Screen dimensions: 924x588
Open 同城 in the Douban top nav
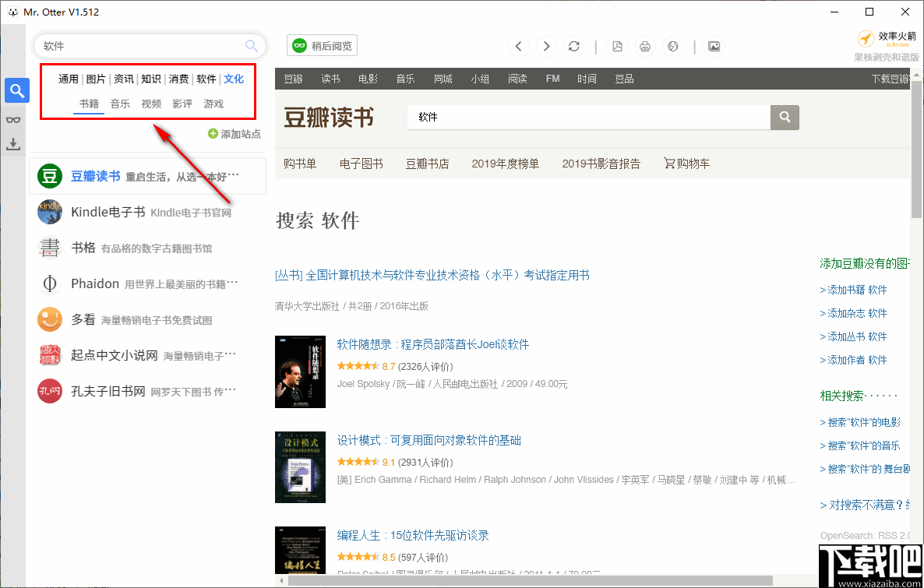(443, 79)
